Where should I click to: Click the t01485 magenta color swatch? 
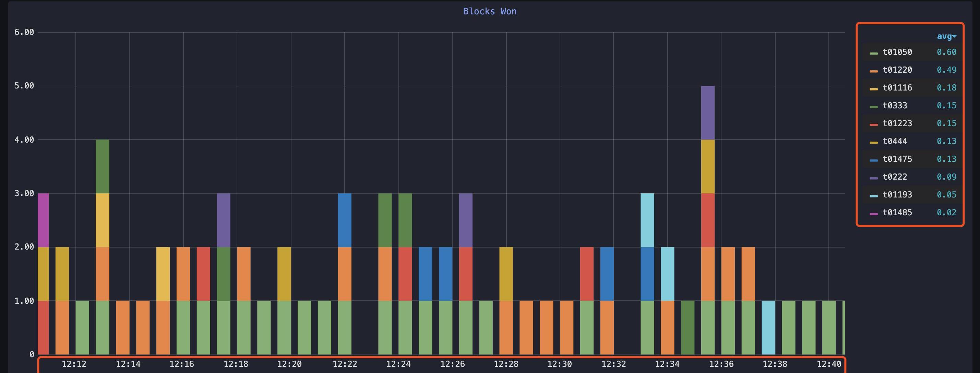coord(873,214)
